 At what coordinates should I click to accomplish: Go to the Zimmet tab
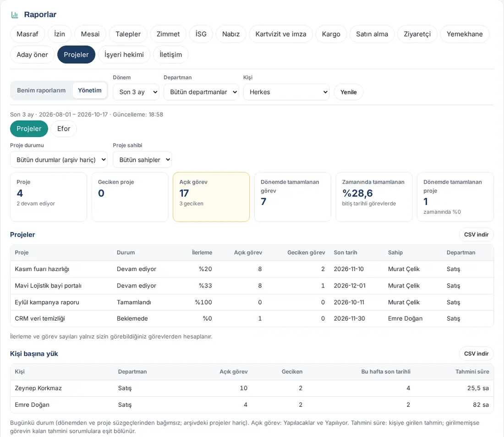point(168,34)
